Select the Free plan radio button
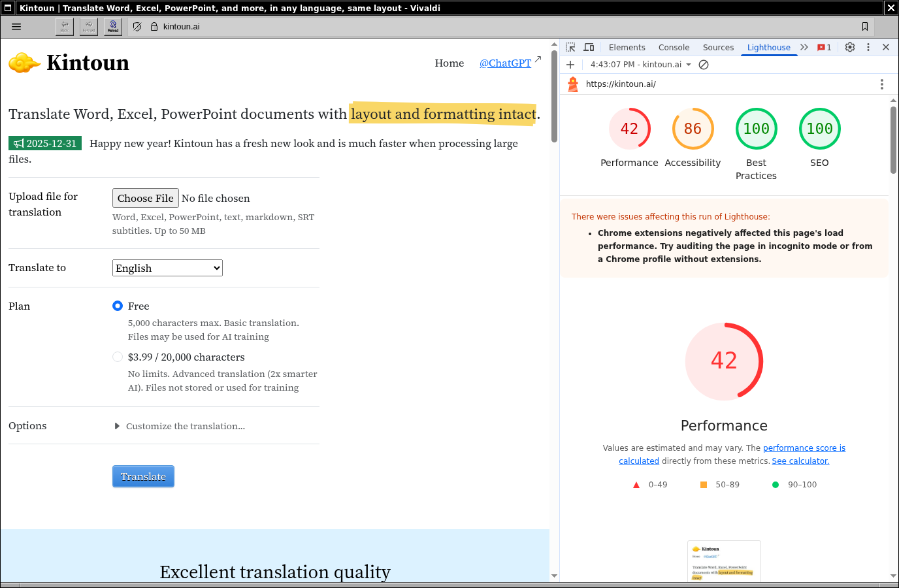 (118, 306)
